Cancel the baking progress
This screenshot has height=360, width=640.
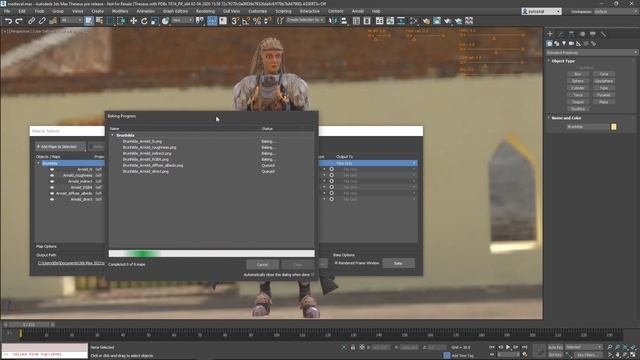tap(262, 264)
